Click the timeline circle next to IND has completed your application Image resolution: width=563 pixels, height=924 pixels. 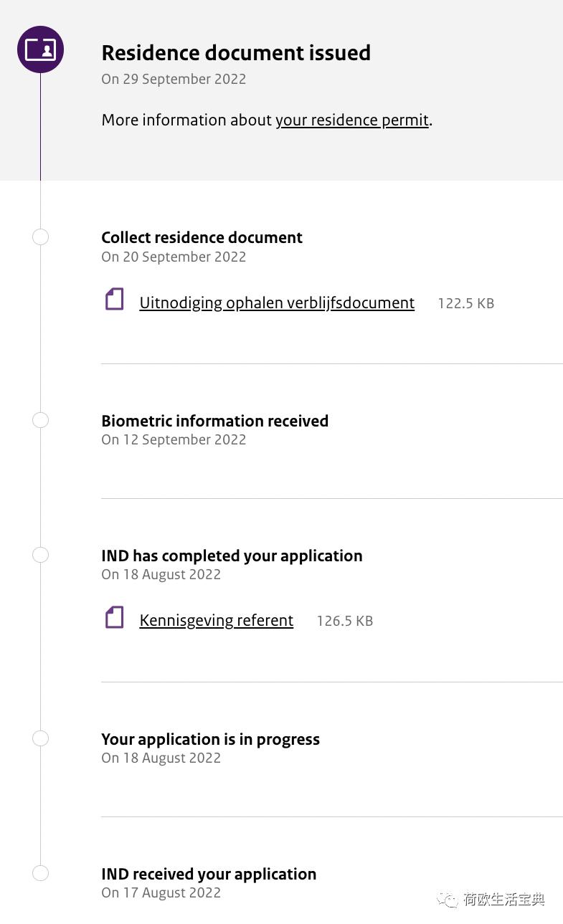pos(40,555)
